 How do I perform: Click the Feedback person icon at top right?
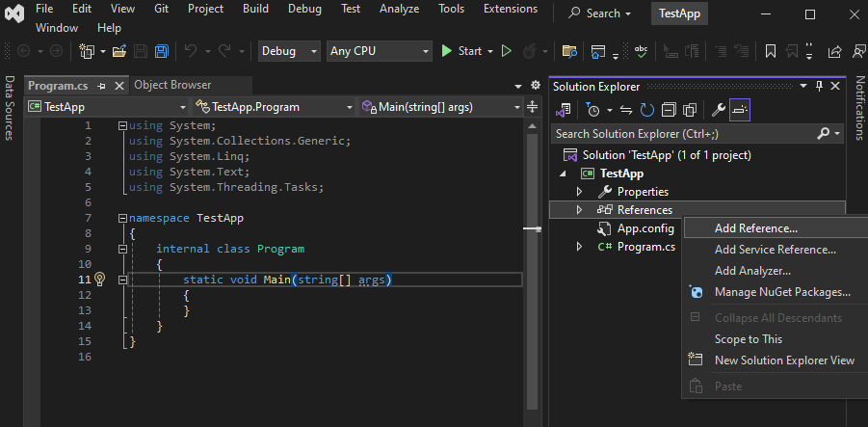pos(859,51)
